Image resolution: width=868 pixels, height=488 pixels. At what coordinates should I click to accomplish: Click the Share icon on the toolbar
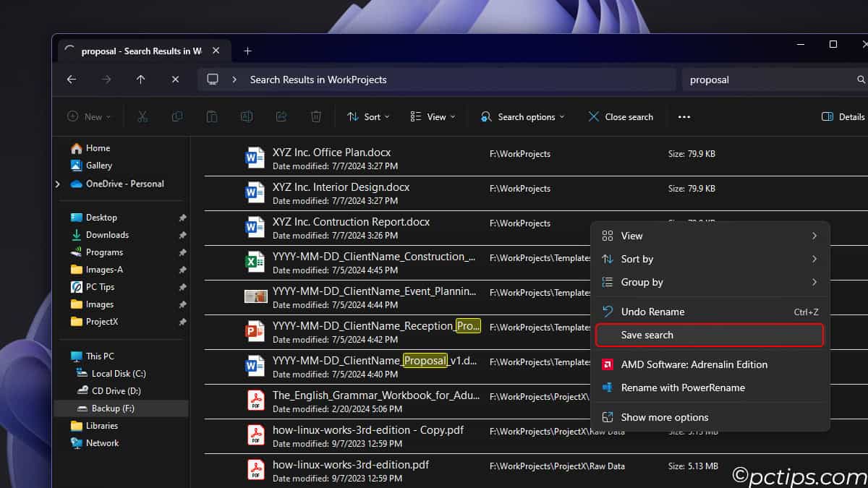(281, 116)
